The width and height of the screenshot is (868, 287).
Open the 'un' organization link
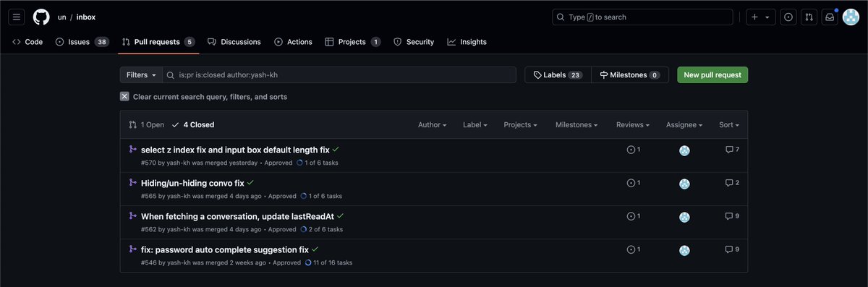point(62,17)
